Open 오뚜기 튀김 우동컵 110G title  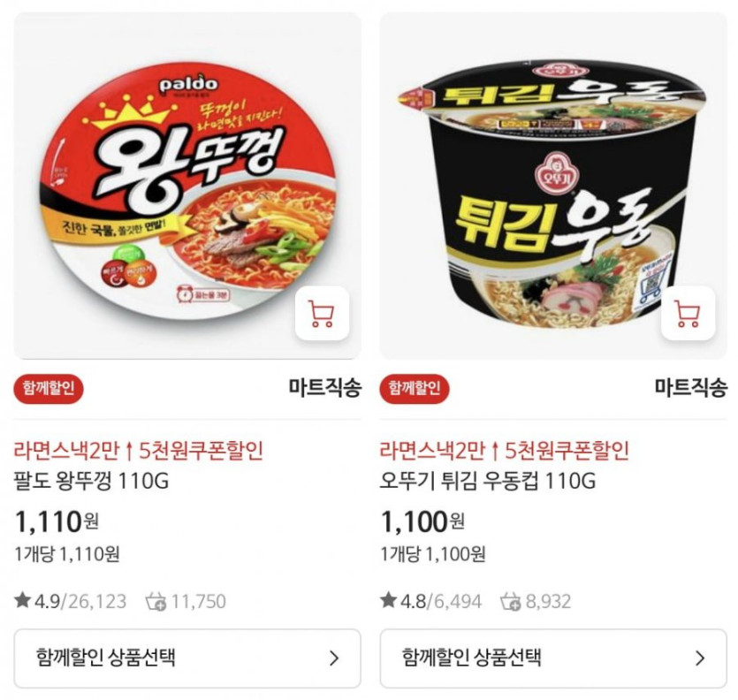[x=488, y=481]
